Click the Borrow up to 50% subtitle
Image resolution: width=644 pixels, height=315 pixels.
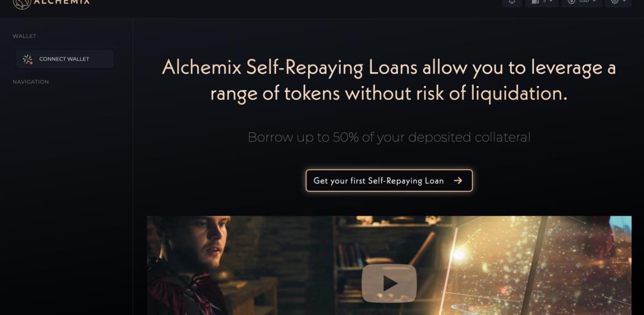[x=389, y=137]
